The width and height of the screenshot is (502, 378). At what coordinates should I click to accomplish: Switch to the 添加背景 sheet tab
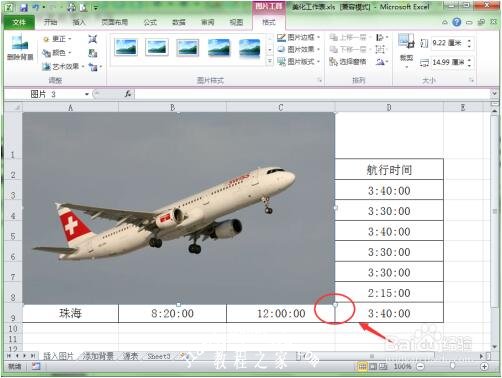pos(98,356)
